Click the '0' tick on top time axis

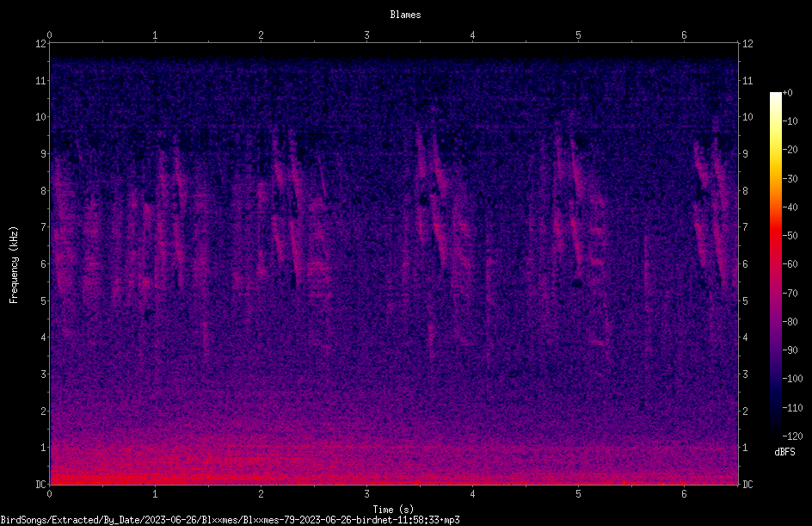click(x=49, y=35)
